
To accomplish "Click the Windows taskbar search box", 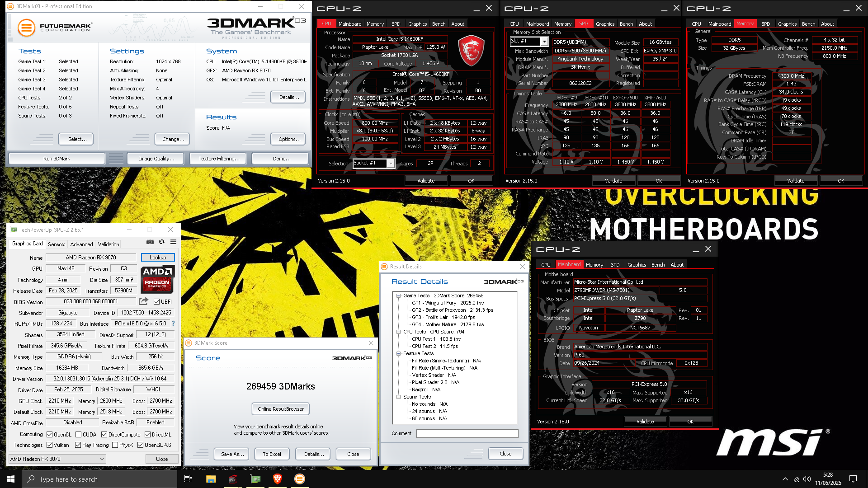I will tap(99, 479).
